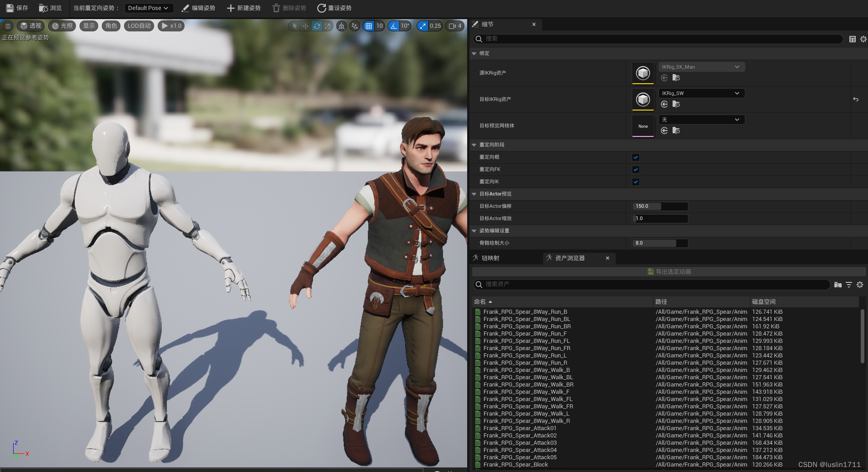
Task: Open the Default Pose retarget pose dropdown
Action: [149, 8]
